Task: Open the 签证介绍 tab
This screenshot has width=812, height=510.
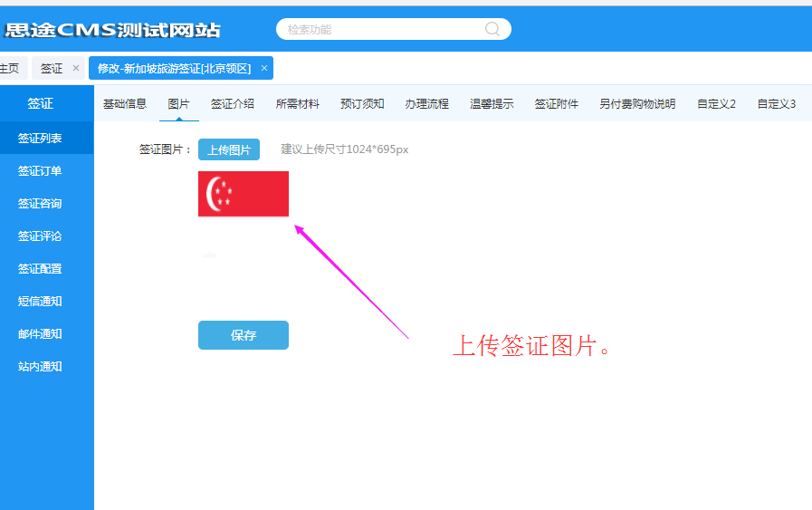Action: (233, 104)
